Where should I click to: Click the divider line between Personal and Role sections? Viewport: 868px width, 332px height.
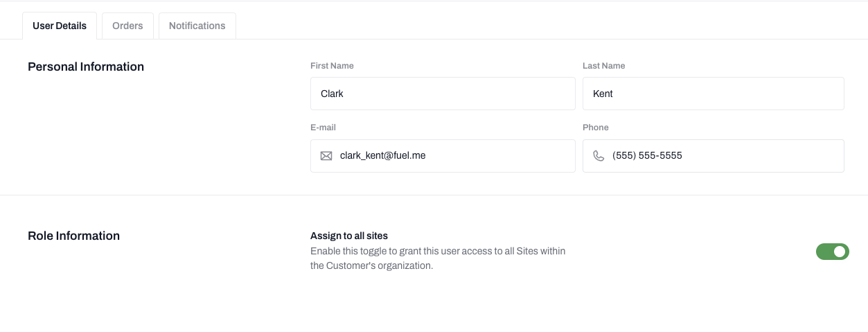(x=434, y=195)
